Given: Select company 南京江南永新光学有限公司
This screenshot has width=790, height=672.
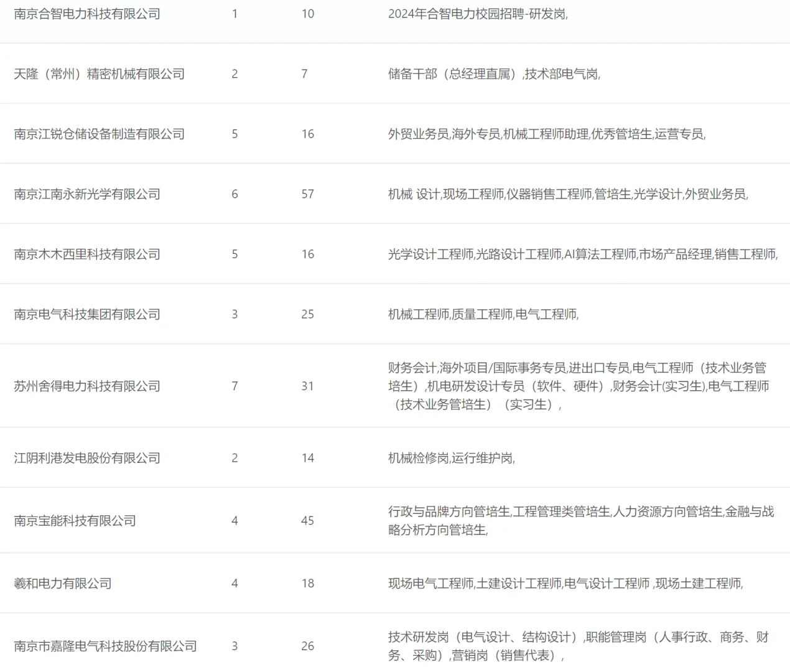Looking at the screenshot, I should tap(87, 194).
